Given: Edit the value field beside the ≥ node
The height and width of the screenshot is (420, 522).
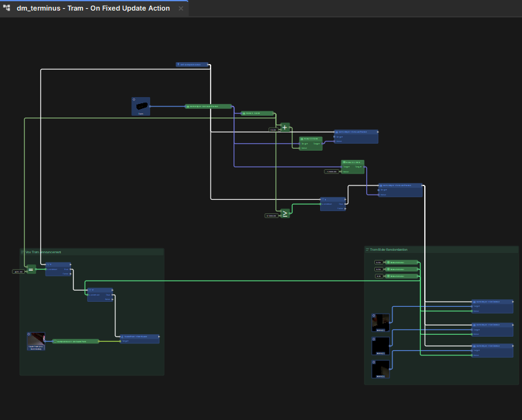Looking at the screenshot, I should point(272,215).
